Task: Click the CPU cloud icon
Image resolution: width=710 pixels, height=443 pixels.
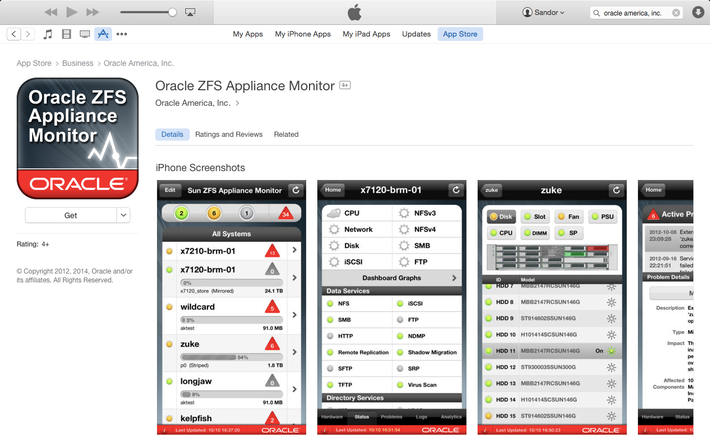Action: [334, 213]
